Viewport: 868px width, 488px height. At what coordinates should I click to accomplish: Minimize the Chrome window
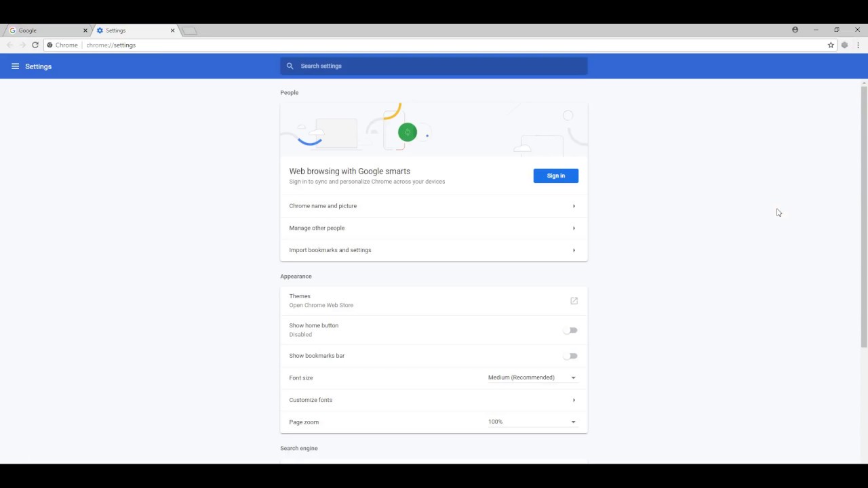point(816,30)
